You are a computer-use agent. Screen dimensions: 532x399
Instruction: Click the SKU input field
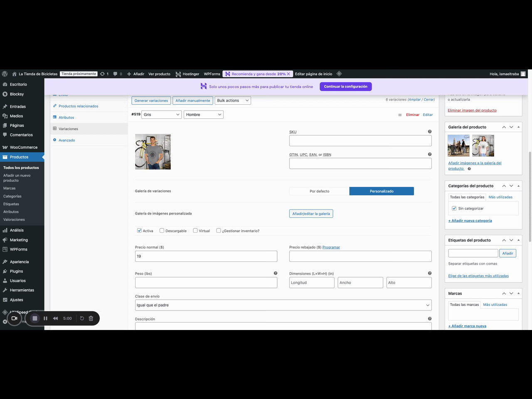[x=360, y=141]
